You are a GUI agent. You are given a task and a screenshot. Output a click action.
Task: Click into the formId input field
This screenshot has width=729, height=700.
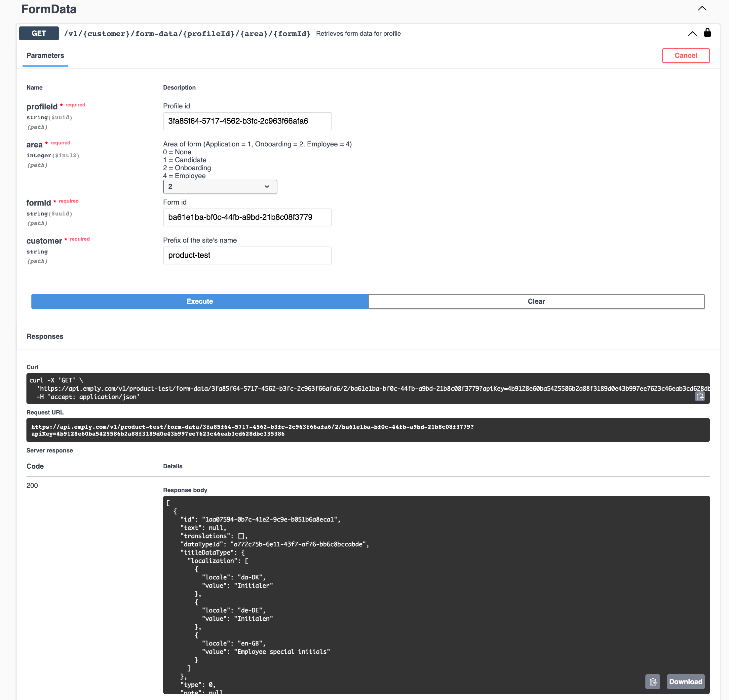point(247,217)
